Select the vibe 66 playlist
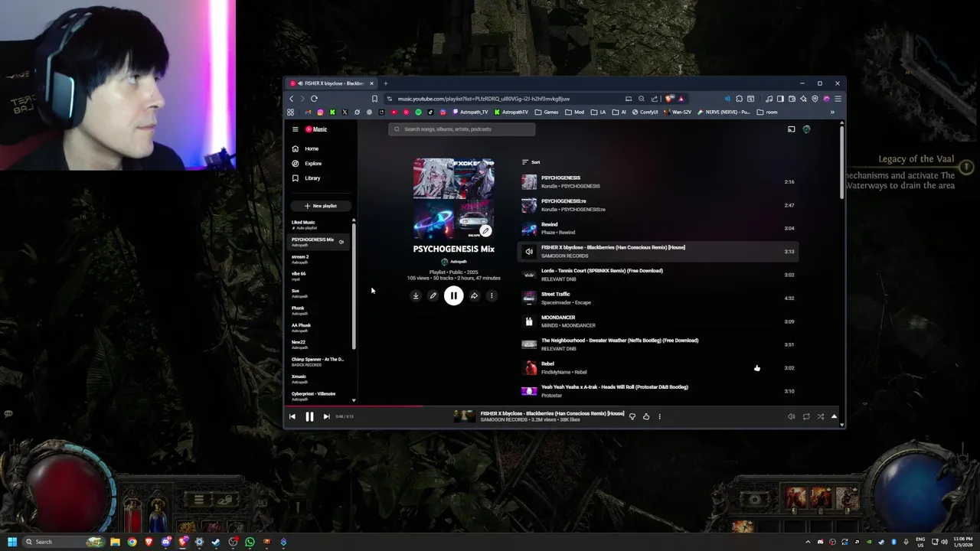 pos(319,276)
